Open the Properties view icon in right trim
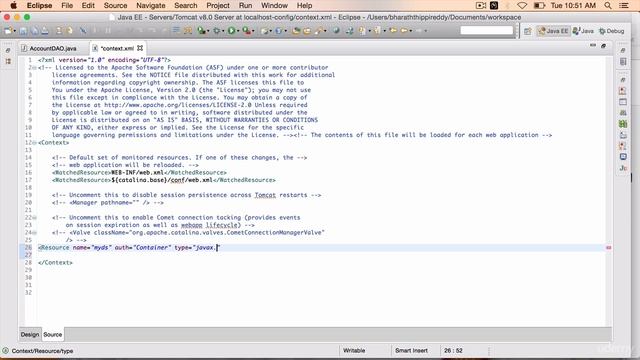Image resolution: width=640 pixels, height=360 pixels. tap(623, 102)
